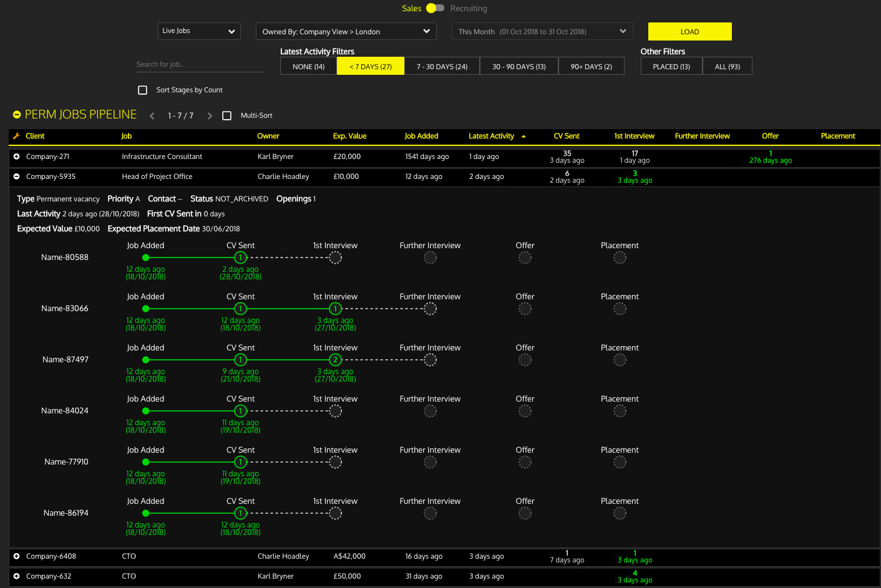Click Infrastructure Consultant job title
The width and height of the screenshot is (881, 588).
pos(162,157)
